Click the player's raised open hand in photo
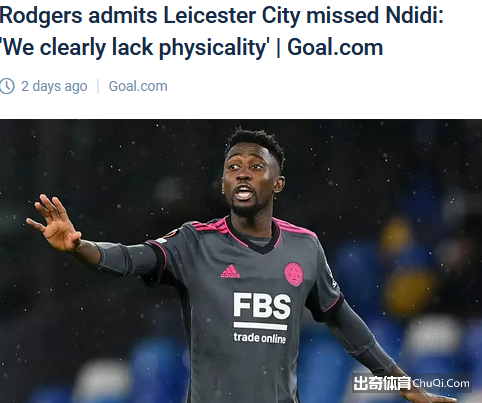 pyautogui.click(x=54, y=223)
